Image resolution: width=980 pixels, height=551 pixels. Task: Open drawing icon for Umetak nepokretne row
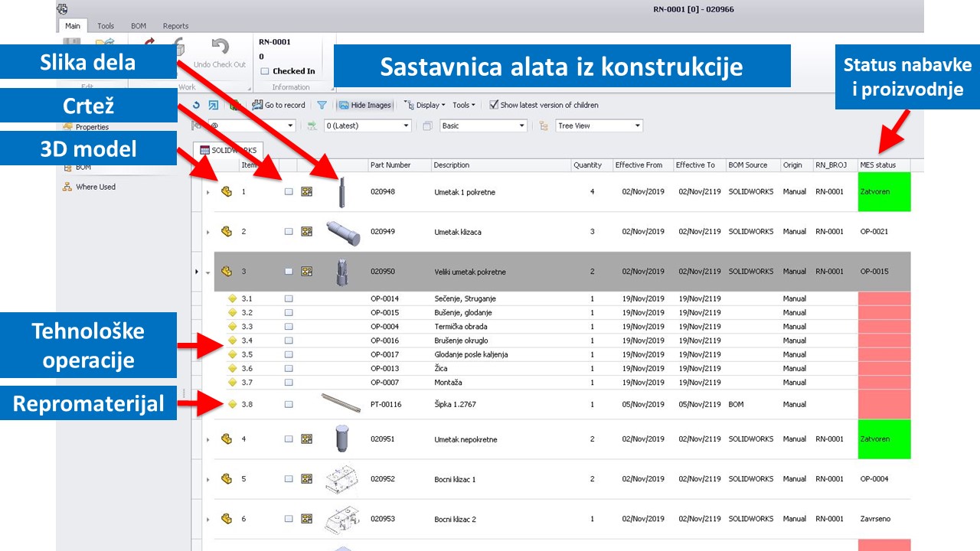tap(307, 439)
